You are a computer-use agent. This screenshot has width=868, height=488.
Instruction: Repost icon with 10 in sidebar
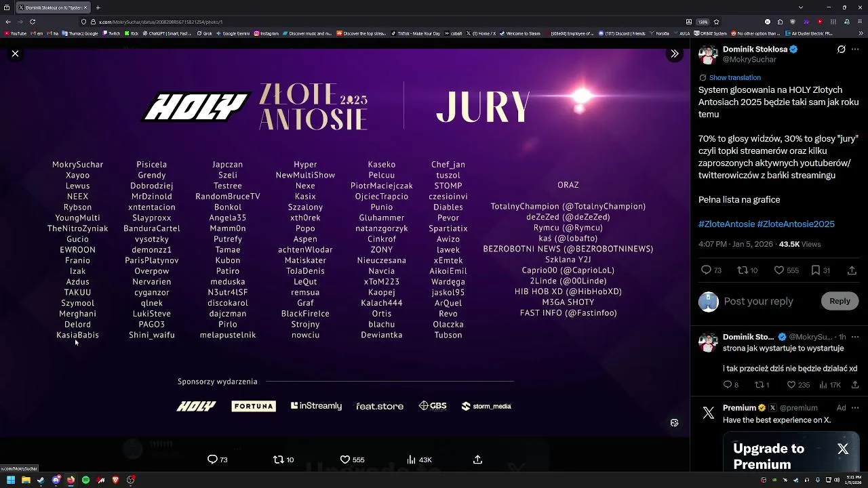(743, 270)
